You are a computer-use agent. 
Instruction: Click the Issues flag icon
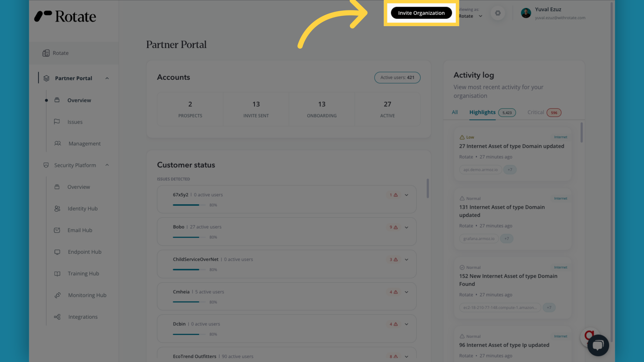point(57,122)
